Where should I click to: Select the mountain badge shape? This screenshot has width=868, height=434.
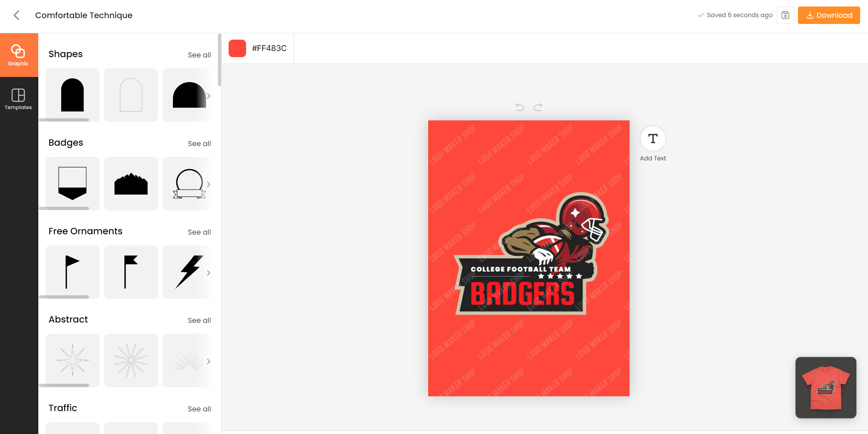(131, 183)
